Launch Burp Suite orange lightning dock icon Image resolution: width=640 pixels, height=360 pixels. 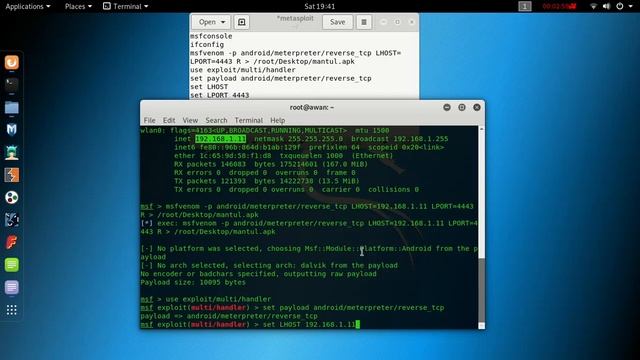[11, 175]
